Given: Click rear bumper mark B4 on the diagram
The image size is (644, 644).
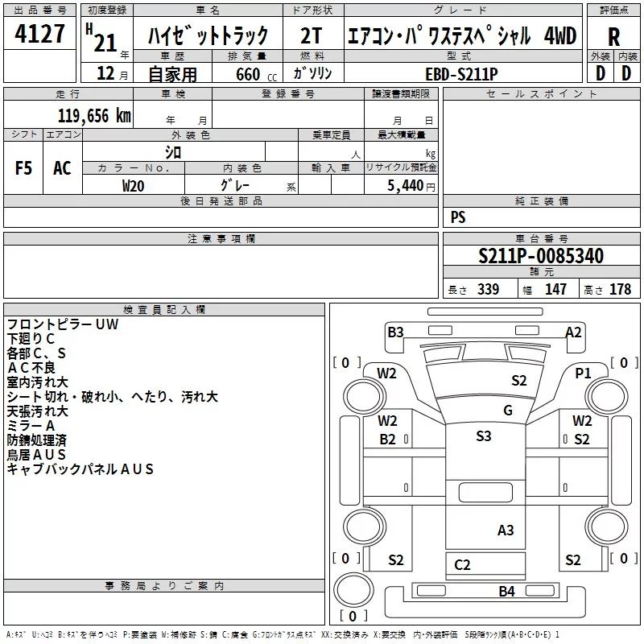Looking at the screenshot, I should (506, 592).
